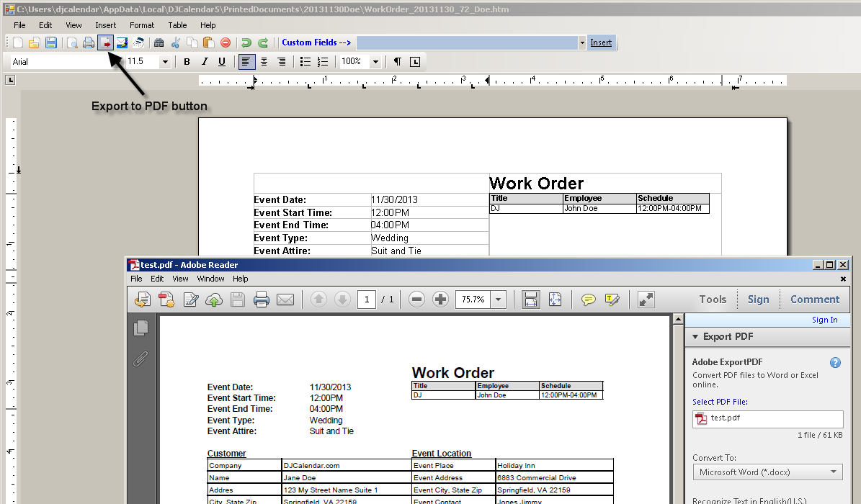Screen dimensions: 861x504
Task: Click the email envelope icon in editor toolbar
Action: click(122, 42)
